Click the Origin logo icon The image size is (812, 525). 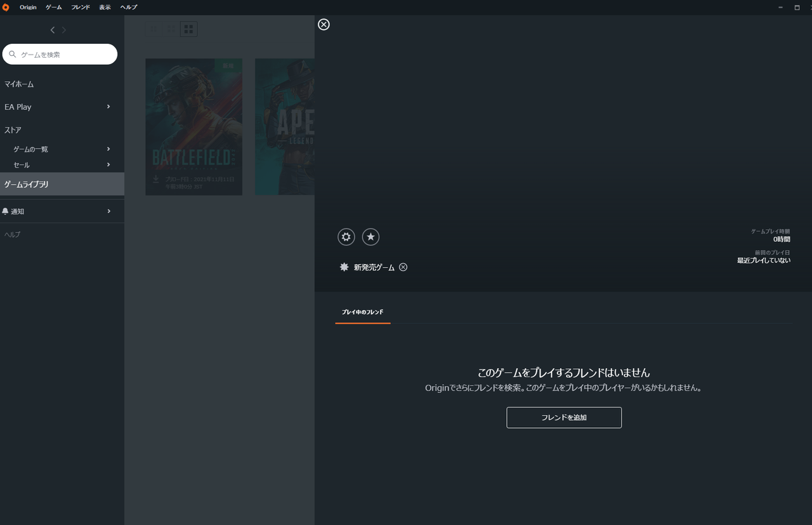(x=6, y=7)
